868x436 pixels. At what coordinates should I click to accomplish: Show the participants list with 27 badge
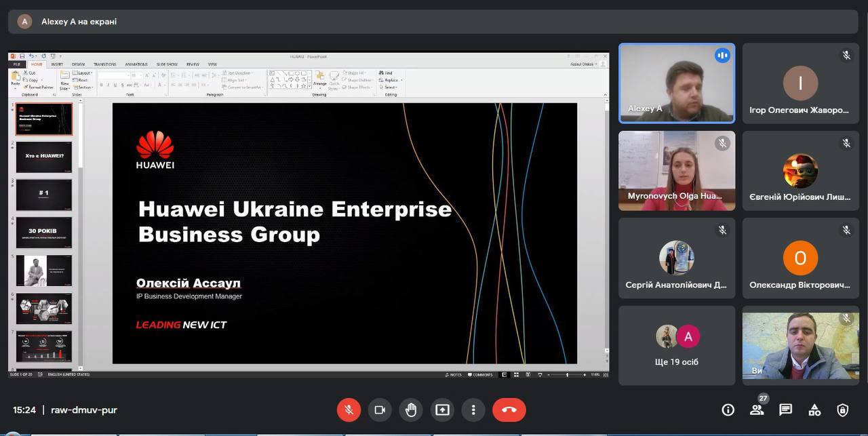(x=757, y=409)
